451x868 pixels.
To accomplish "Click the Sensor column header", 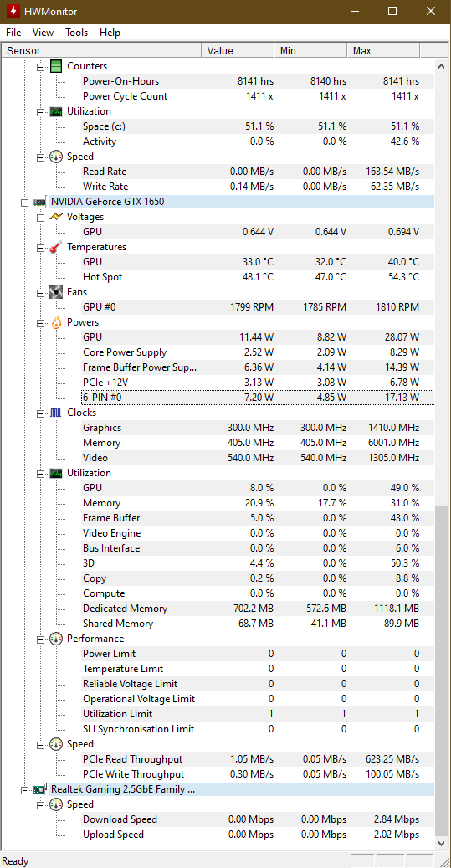I will pyautogui.click(x=101, y=51).
